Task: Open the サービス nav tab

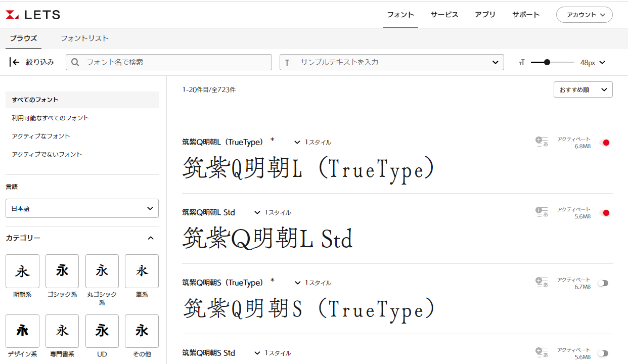Action: pos(444,15)
